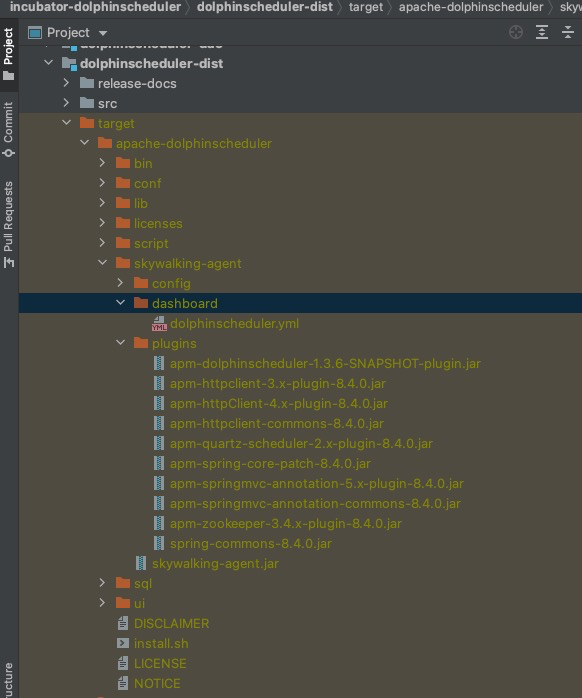Expand the licenses folder
Screen dimensions: 582x698
[102, 223]
